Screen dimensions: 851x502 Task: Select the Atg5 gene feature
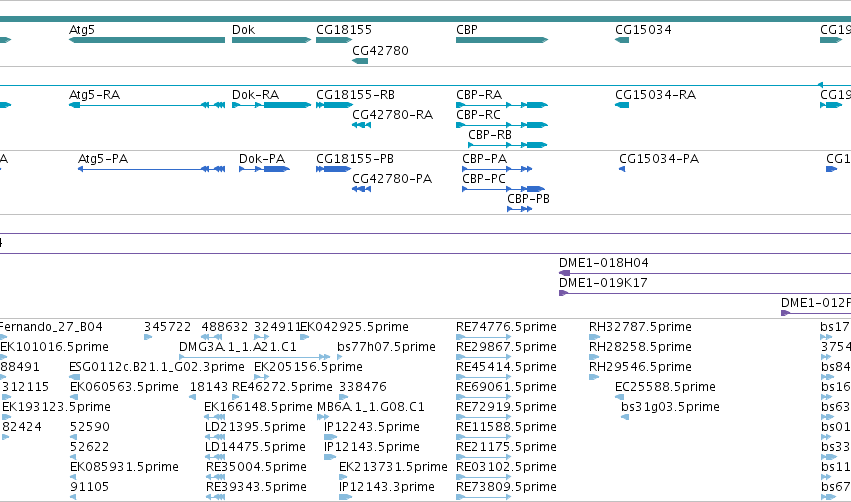[x=147, y=40]
